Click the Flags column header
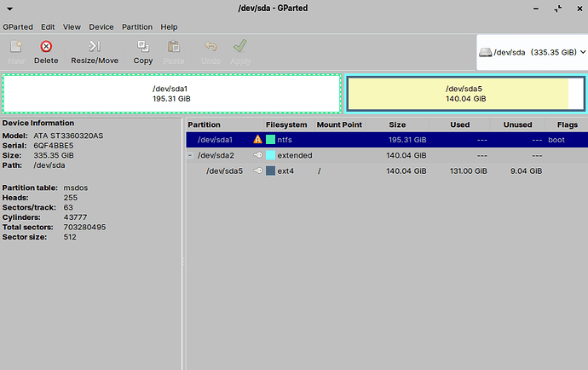This screenshot has height=370, width=588. (567, 124)
